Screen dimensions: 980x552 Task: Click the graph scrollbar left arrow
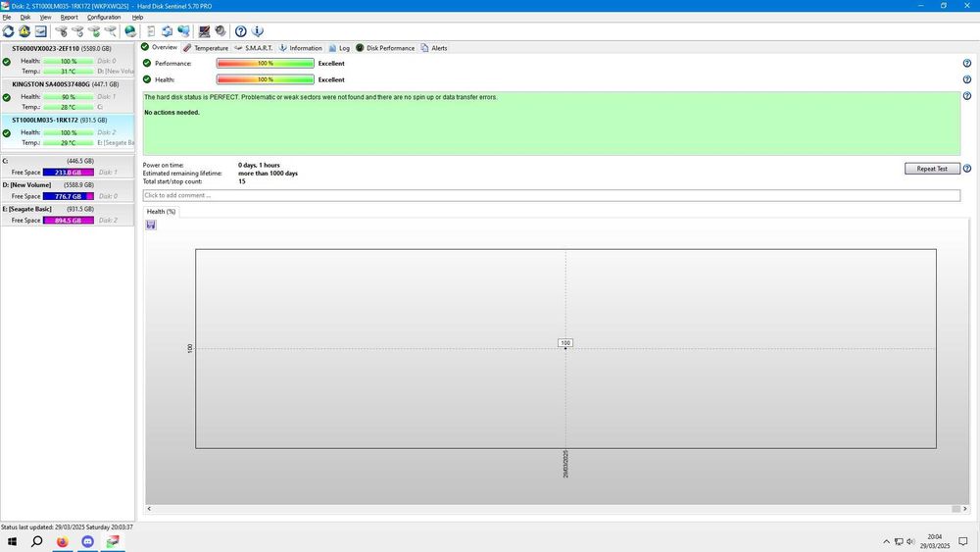pyautogui.click(x=149, y=509)
